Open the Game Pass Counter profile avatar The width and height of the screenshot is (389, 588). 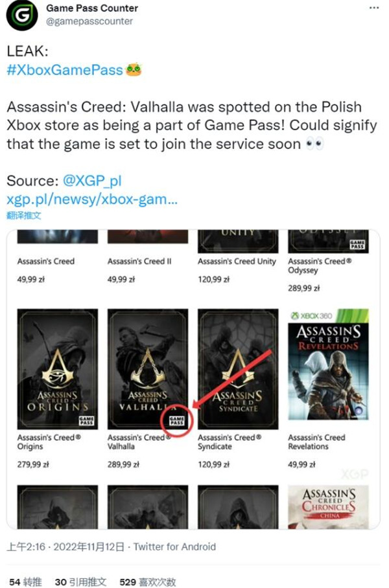(x=22, y=15)
